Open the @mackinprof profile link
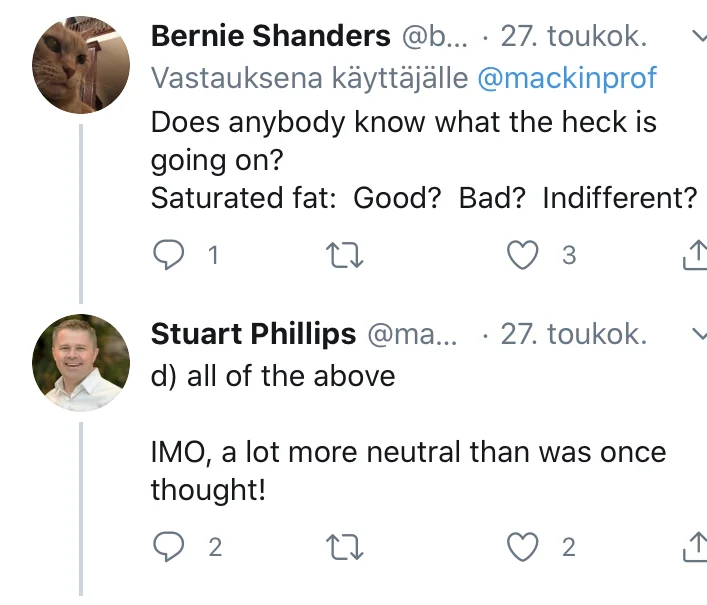This screenshot has width=707, height=605. click(x=567, y=79)
